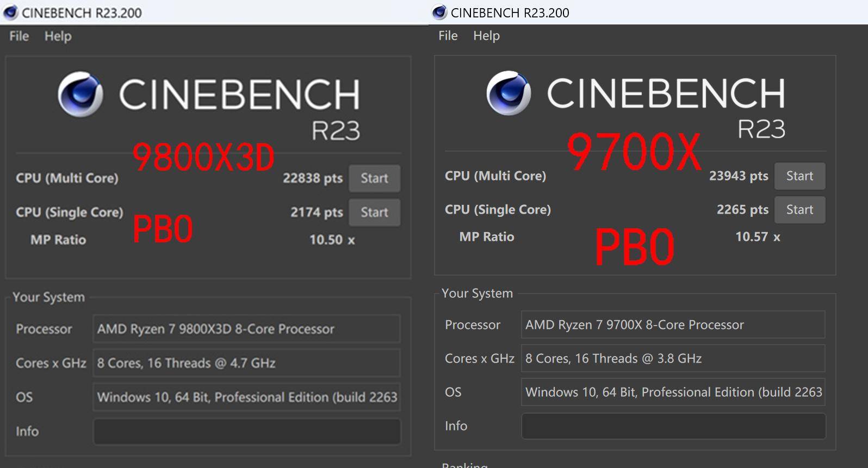Image resolution: width=868 pixels, height=468 pixels.
Task: Click the 10.57 x MP Ratio value
Action: coord(758,237)
